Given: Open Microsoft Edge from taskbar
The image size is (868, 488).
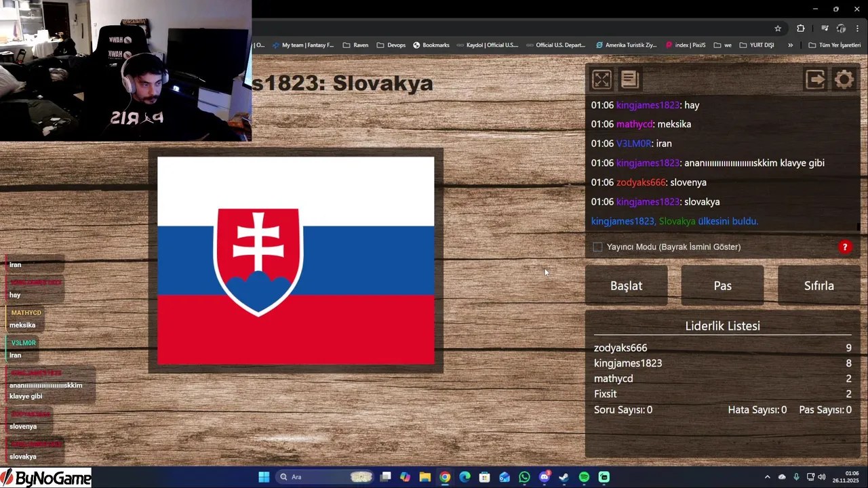Looking at the screenshot, I should (x=465, y=477).
